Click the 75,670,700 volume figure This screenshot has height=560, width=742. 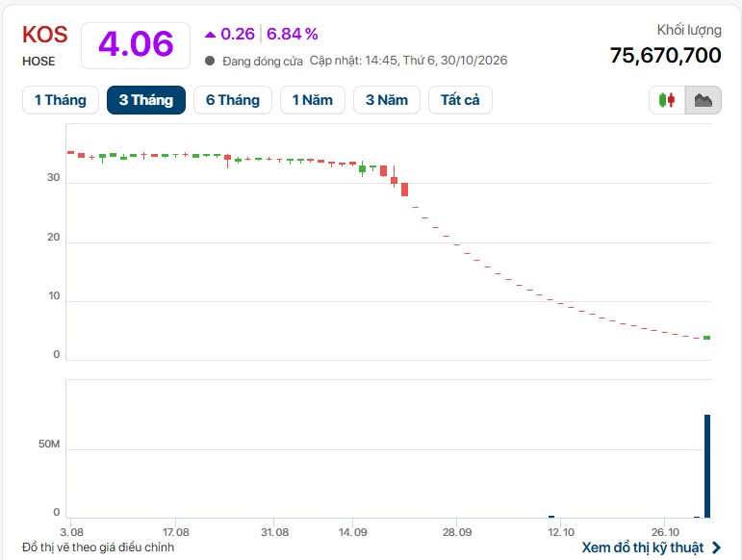(665, 56)
